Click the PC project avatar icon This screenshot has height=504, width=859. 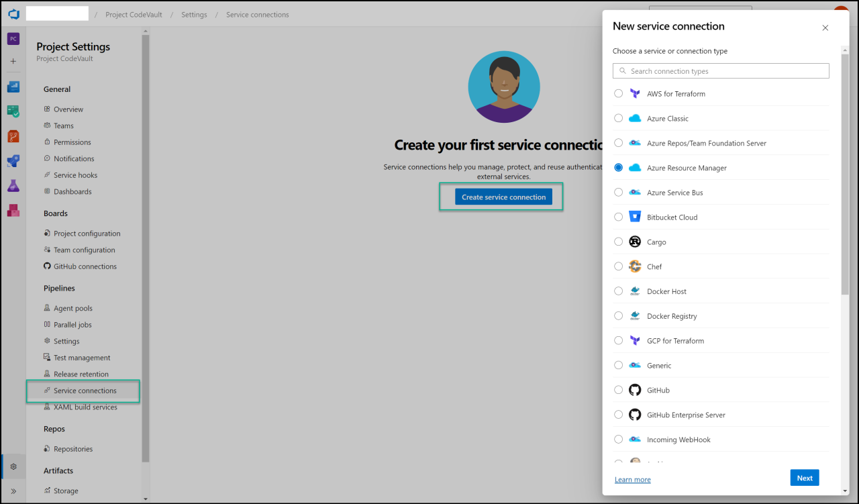[x=13, y=38]
